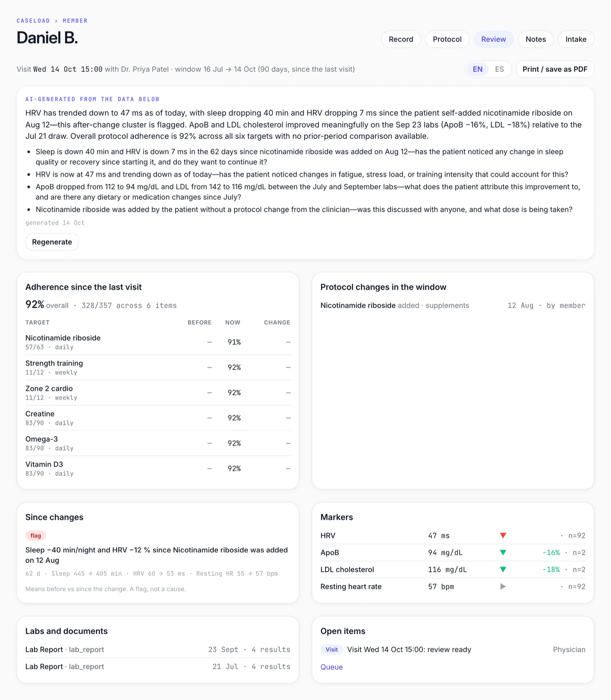The width and height of the screenshot is (611, 700).
Task: Regenerate the AI summary
Action: point(52,242)
